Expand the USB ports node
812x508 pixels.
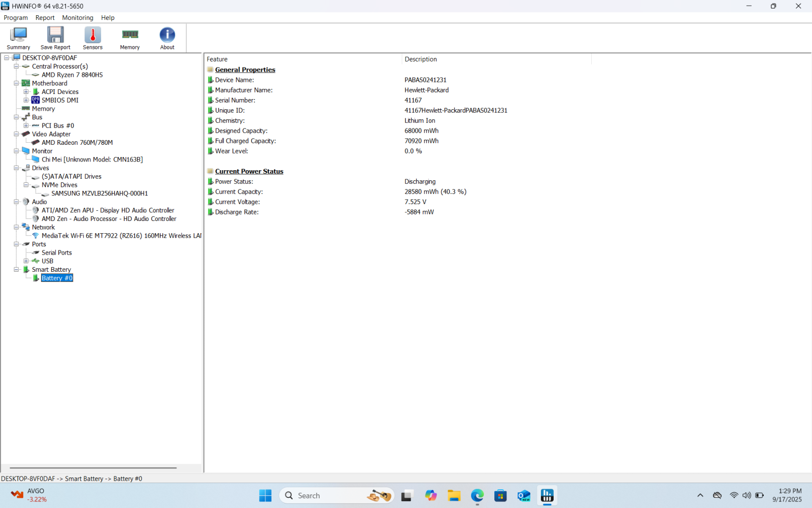coord(26,261)
